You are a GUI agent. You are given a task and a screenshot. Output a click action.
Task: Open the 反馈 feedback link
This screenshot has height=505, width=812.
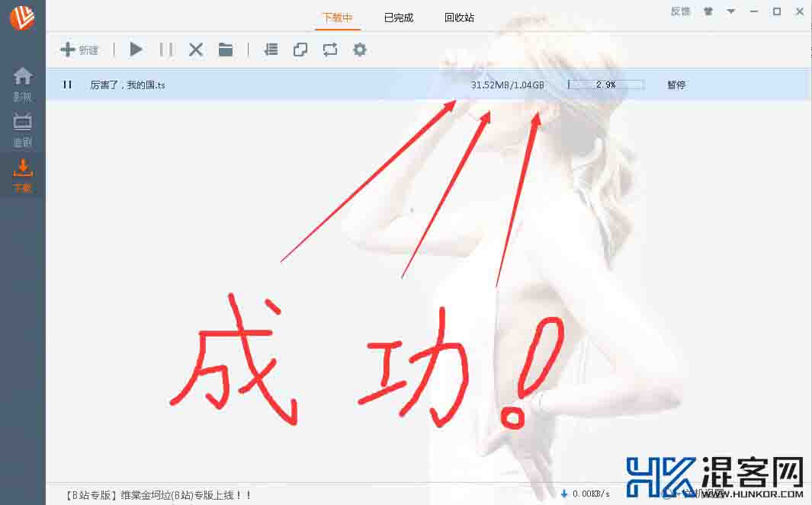click(x=680, y=11)
